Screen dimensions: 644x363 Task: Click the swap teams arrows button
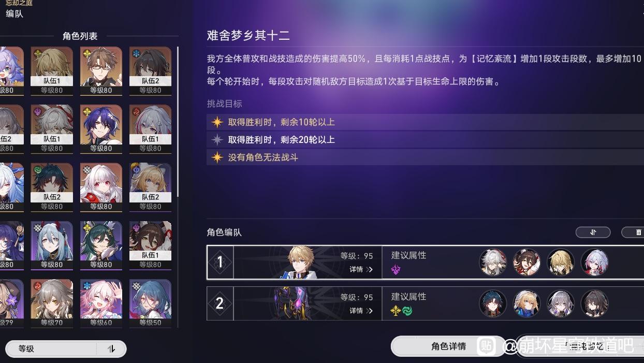pos(593,233)
